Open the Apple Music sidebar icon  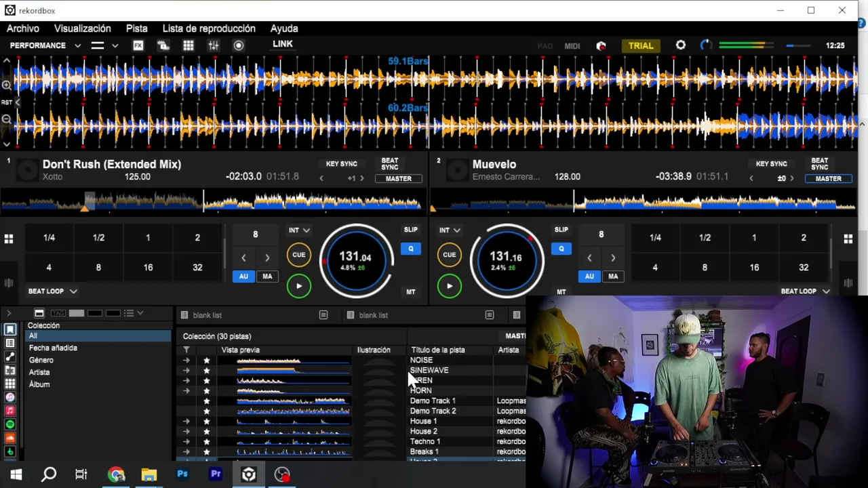click(x=10, y=411)
